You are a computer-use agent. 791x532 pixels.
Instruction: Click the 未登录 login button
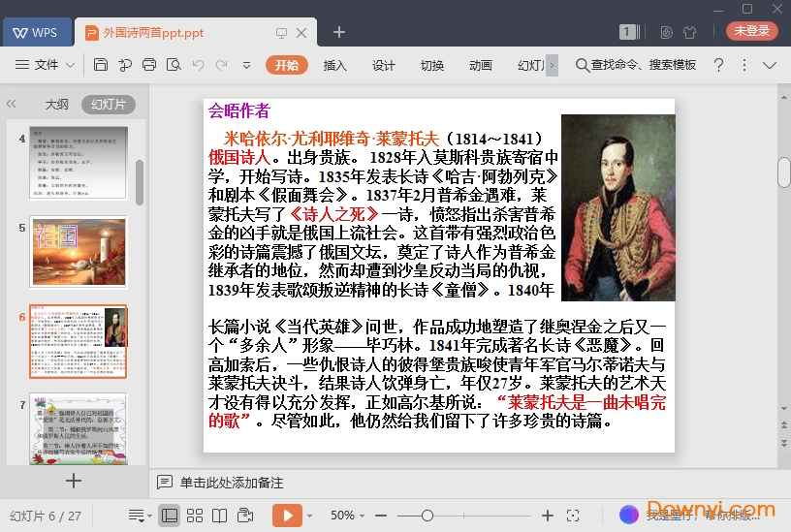[x=751, y=31]
